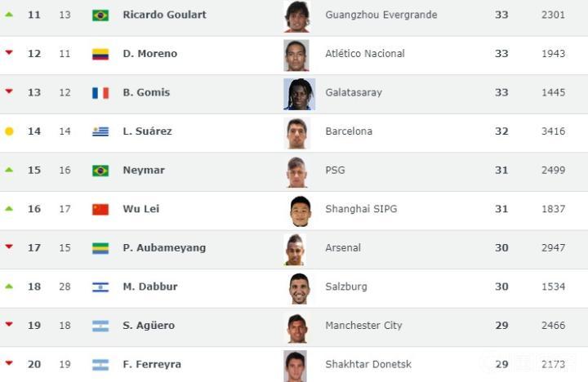Image resolution: width=588 pixels, height=382 pixels.
Task: Open Ricardo Goulart's player photo
Action: pos(296,16)
